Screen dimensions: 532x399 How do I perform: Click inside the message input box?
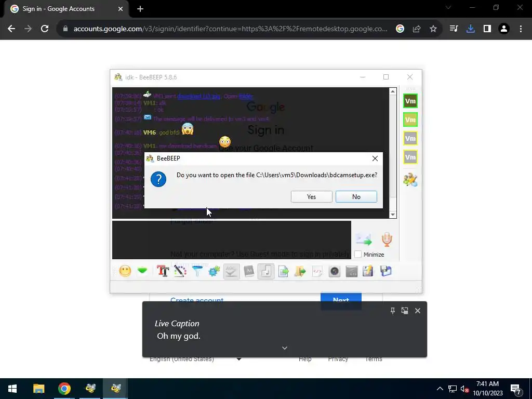(x=232, y=240)
